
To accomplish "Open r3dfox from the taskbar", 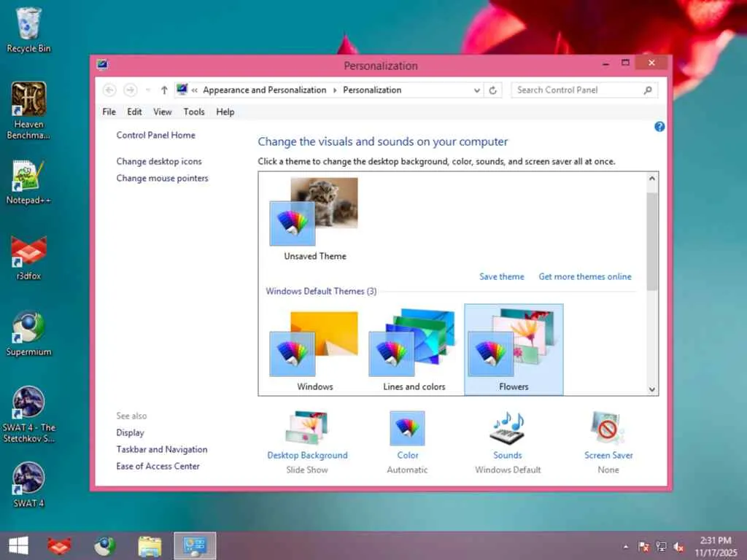I will tap(59, 545).
